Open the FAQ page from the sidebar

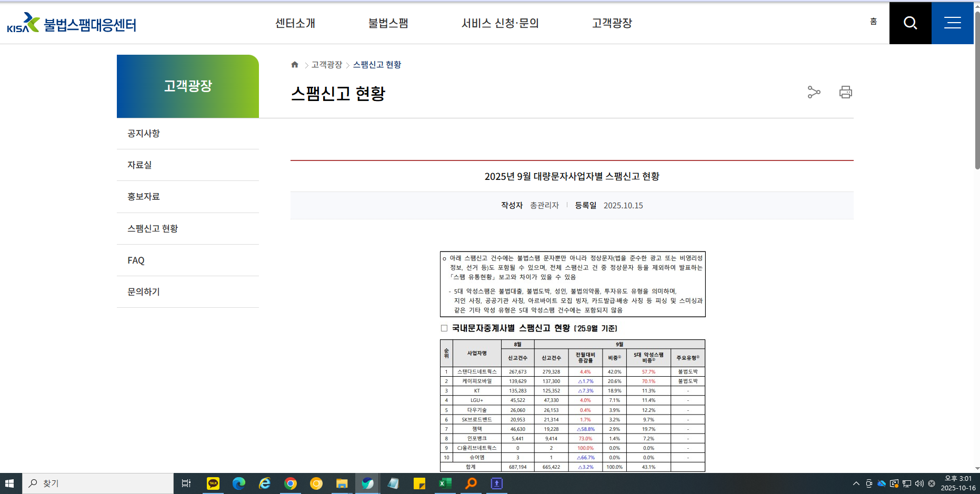[135, 260]
